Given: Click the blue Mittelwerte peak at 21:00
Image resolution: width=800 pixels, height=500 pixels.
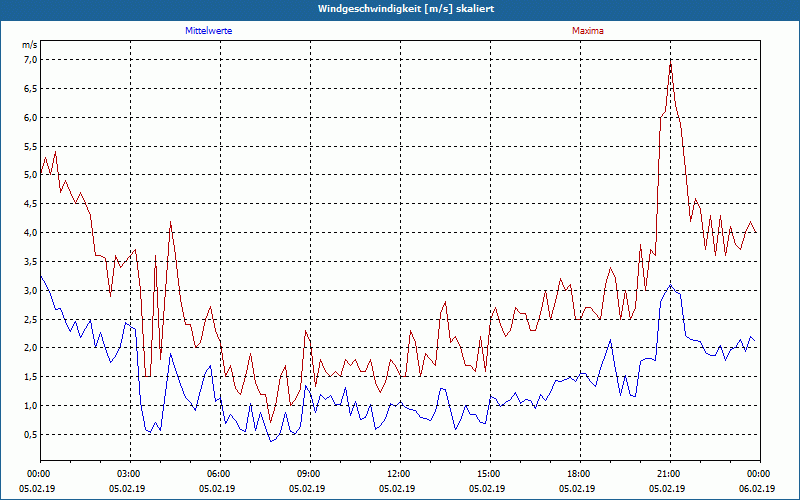Looking at the screenshot, I should (670, 285).
